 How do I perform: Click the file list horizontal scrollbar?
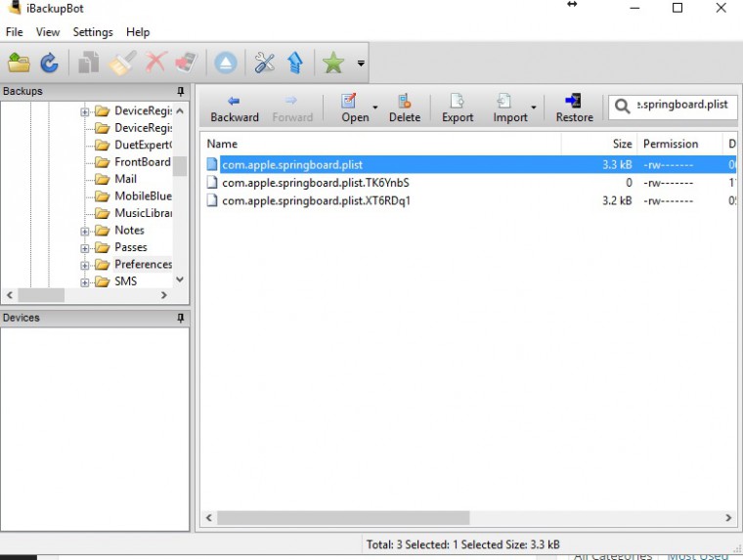(343, 518)
